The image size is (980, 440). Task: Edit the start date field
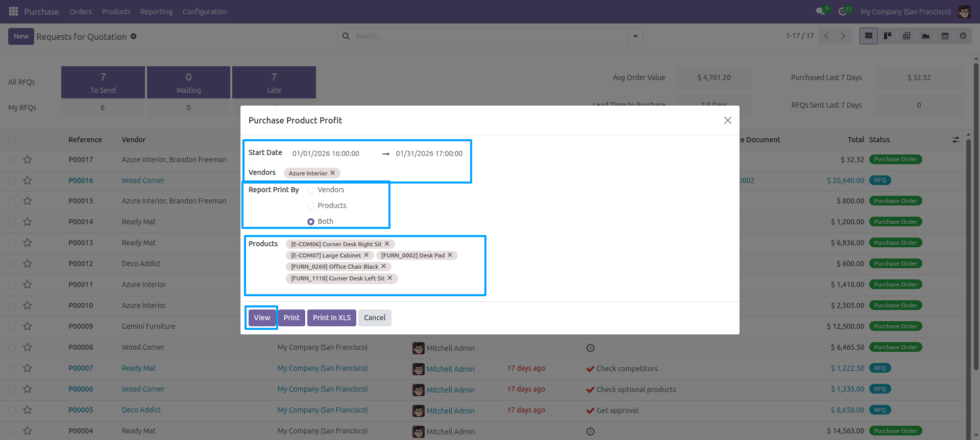click(326, 153)
